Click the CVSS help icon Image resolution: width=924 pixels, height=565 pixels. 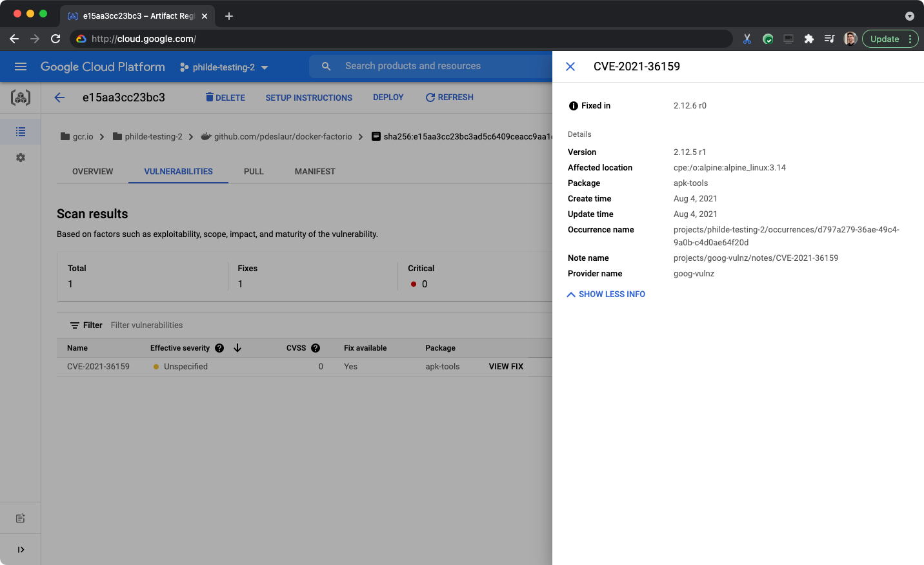coord(316,348)
